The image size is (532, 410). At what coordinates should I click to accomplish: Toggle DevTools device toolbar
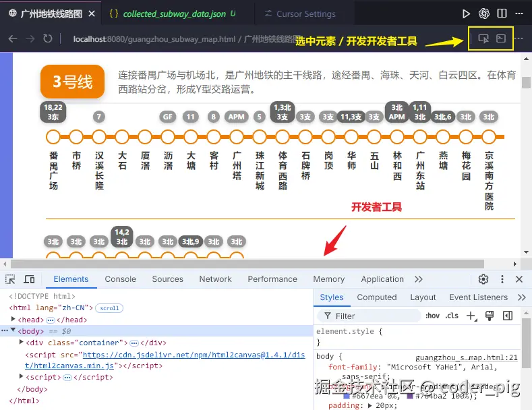pyautogui.click(x=29, y=279)
